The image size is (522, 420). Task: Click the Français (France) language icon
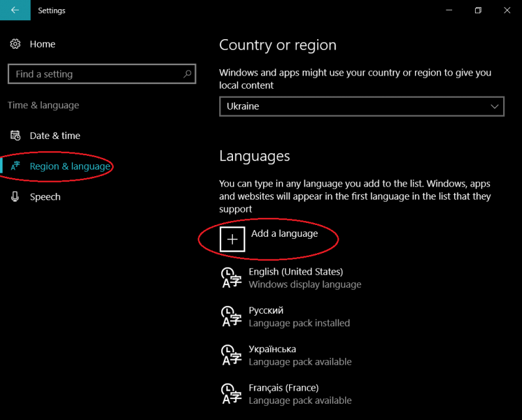coord(232,394)
